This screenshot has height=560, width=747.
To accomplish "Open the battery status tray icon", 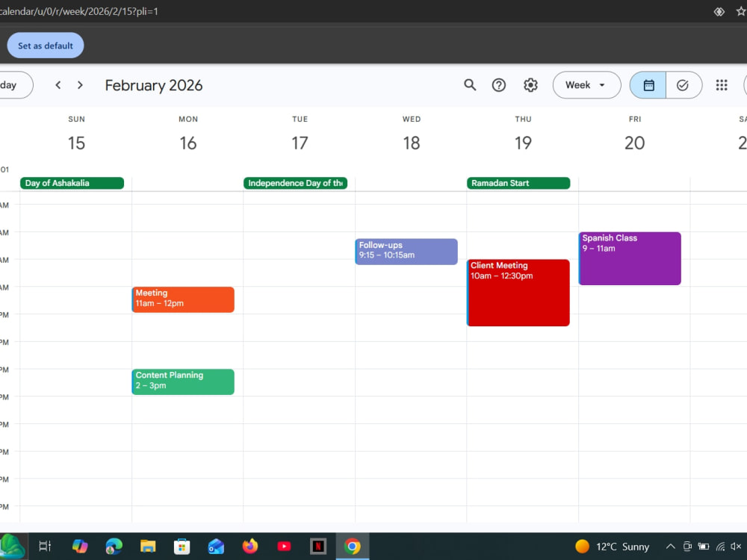I will click(704, 547).
